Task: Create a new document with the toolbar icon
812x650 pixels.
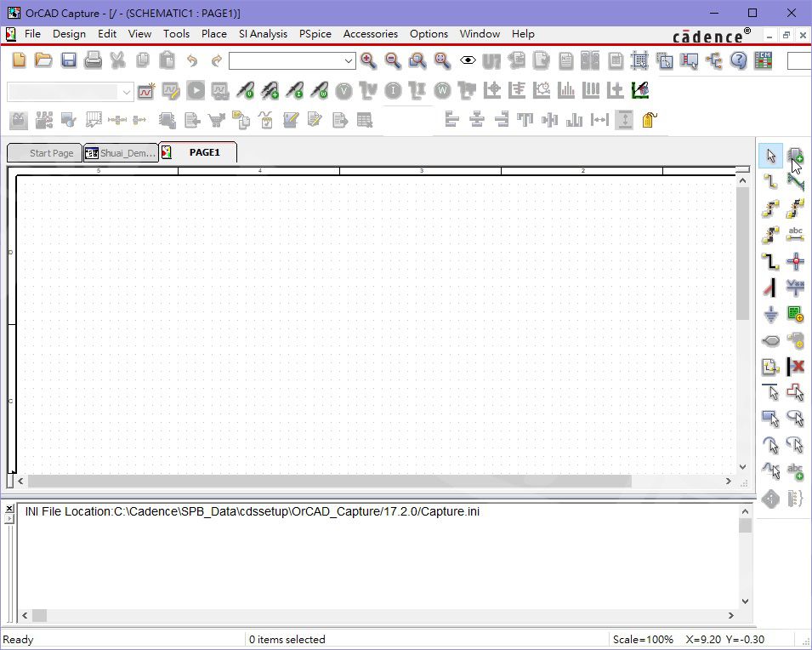Action: pos(20,60)
